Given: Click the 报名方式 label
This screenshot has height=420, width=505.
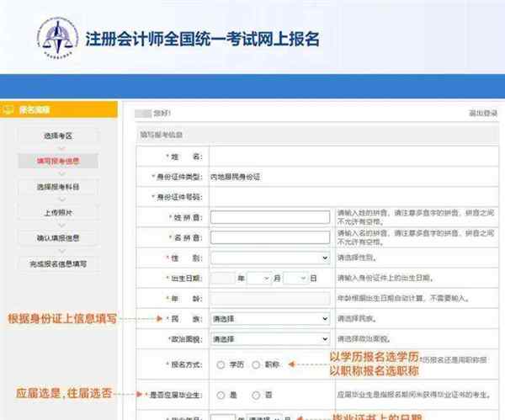Looking at the screenshot, I should [184, 364].
